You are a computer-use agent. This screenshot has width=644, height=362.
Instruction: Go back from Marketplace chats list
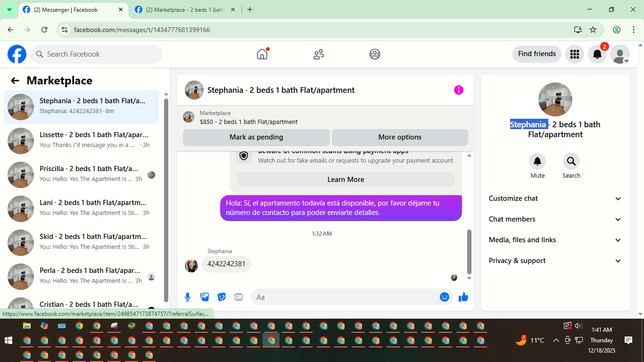[15, 81]
